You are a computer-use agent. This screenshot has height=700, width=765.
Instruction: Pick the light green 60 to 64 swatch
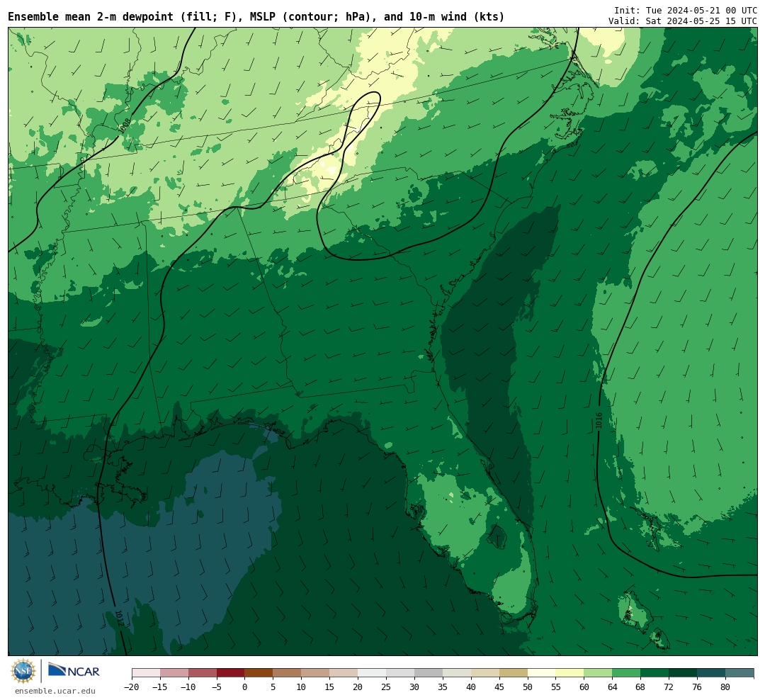599,673
